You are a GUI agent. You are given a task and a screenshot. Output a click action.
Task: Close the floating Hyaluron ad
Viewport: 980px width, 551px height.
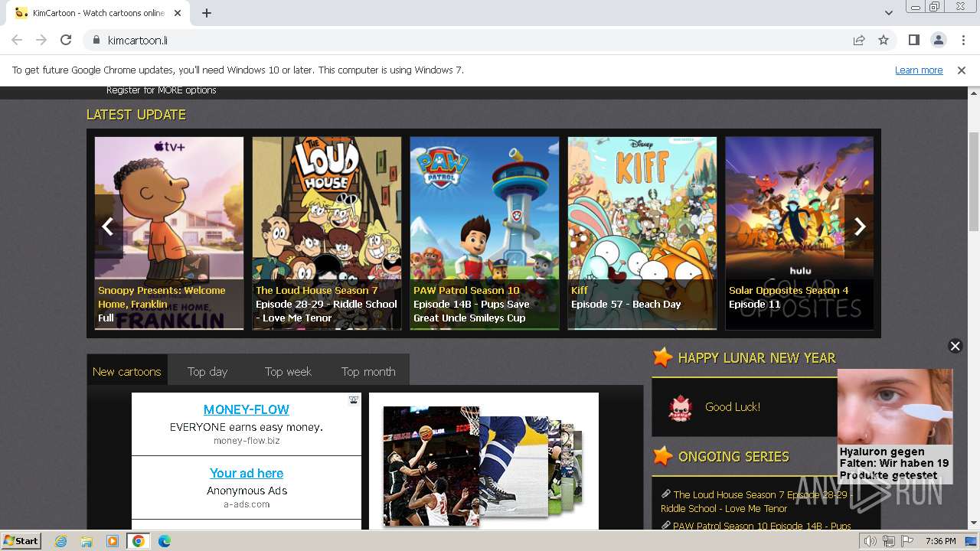(955, 346)
